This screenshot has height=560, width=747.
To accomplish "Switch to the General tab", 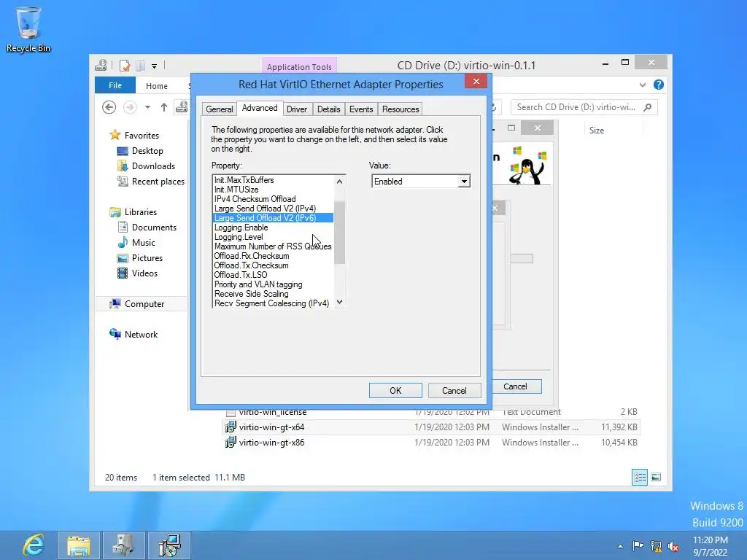I will pyautogui.click(x=219, y=109).
